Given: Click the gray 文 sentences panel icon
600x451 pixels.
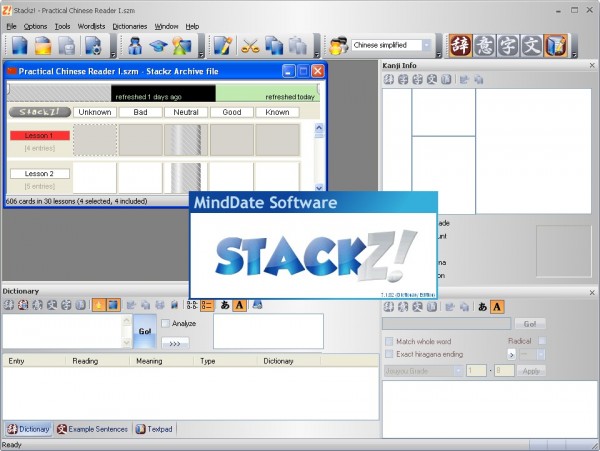Looking at the screenshot, I should click(x=532, y=46).
